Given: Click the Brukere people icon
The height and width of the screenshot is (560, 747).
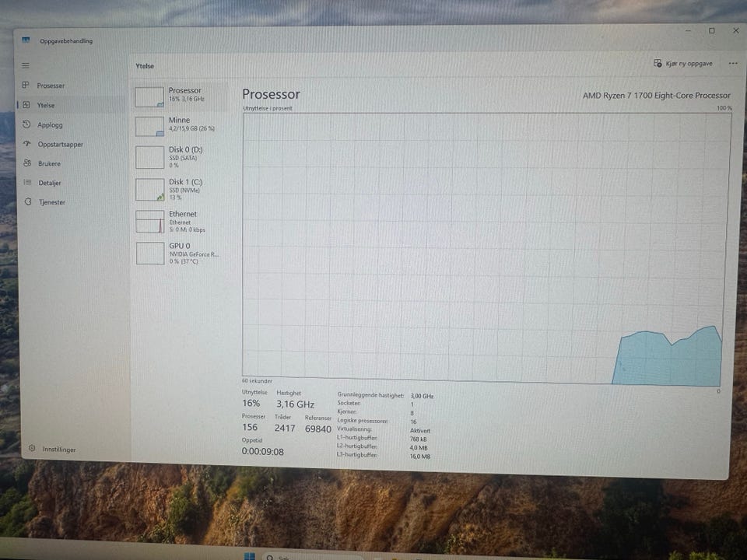Looking at the screenshot, I should pyautogui.click(x=28, y=163).
